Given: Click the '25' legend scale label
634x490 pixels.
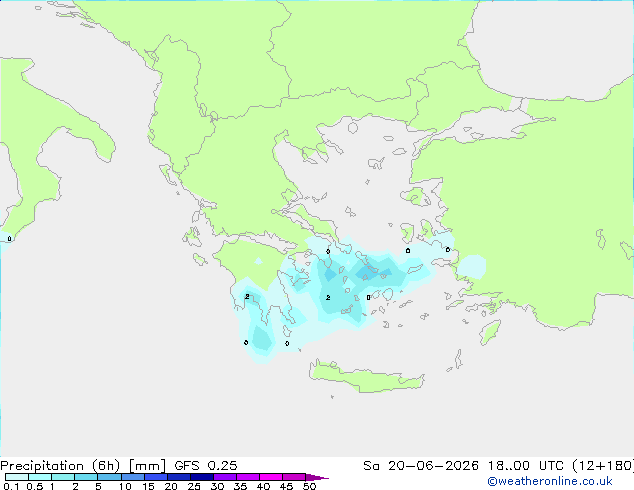Looking at the screenshot, I should click(194, 486).
